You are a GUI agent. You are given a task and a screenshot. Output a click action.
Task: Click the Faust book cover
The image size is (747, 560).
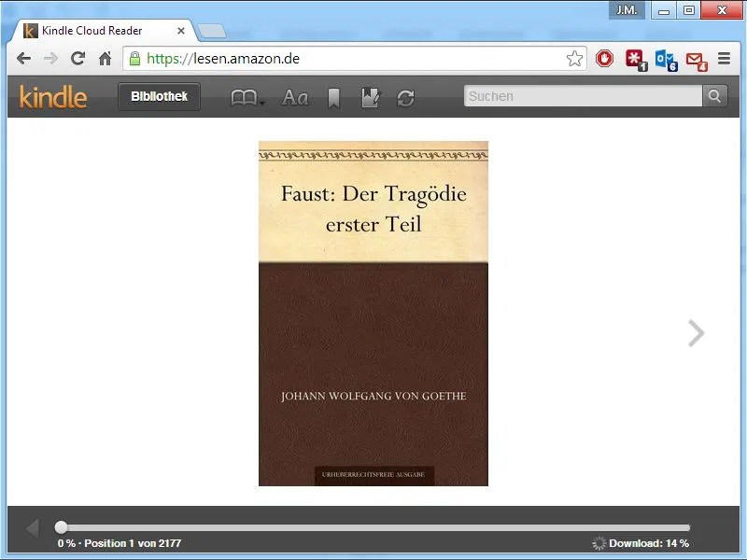pyautogui.click(x=373, y=313)
